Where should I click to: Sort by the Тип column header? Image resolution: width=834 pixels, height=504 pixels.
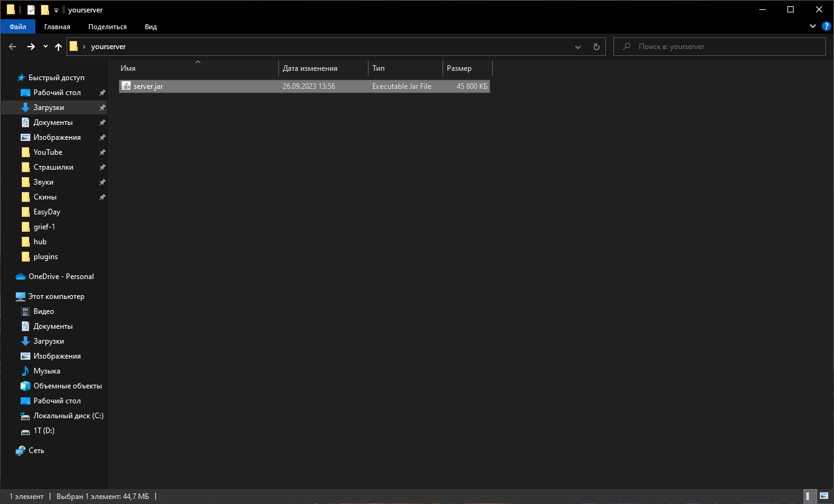(x=406, y=68)
